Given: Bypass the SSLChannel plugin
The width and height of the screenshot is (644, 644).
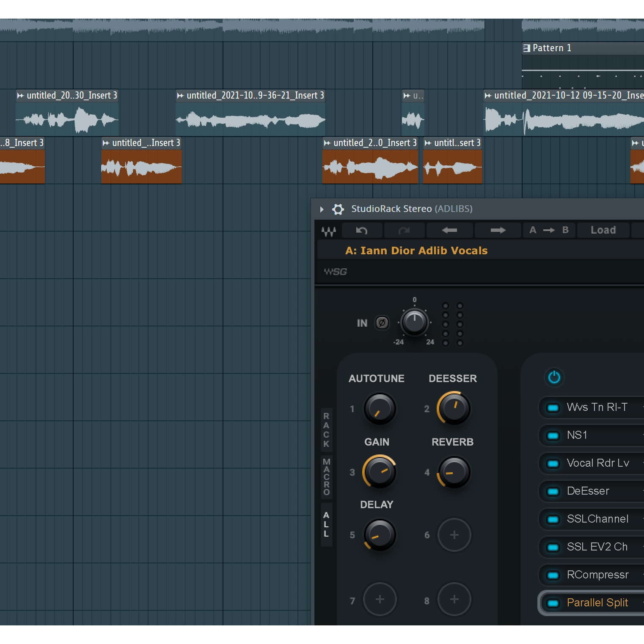Looking at the screenshot, I should coord(553,520).
